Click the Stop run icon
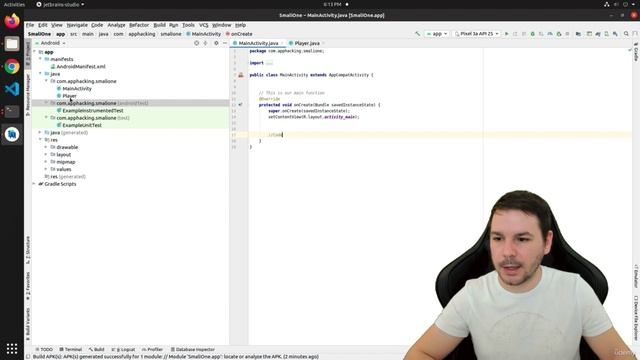This screenshot has height=360, width=640. pos(567,34)
